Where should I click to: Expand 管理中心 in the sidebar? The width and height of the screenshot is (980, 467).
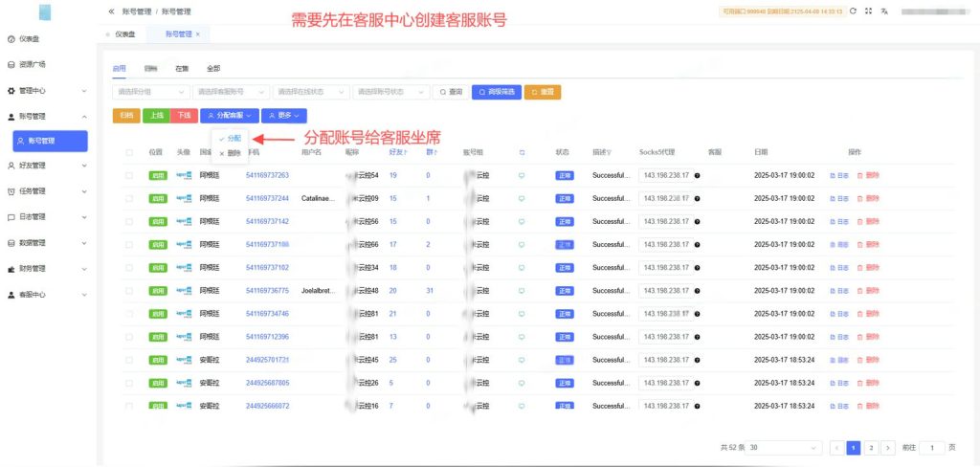(47, 91)
